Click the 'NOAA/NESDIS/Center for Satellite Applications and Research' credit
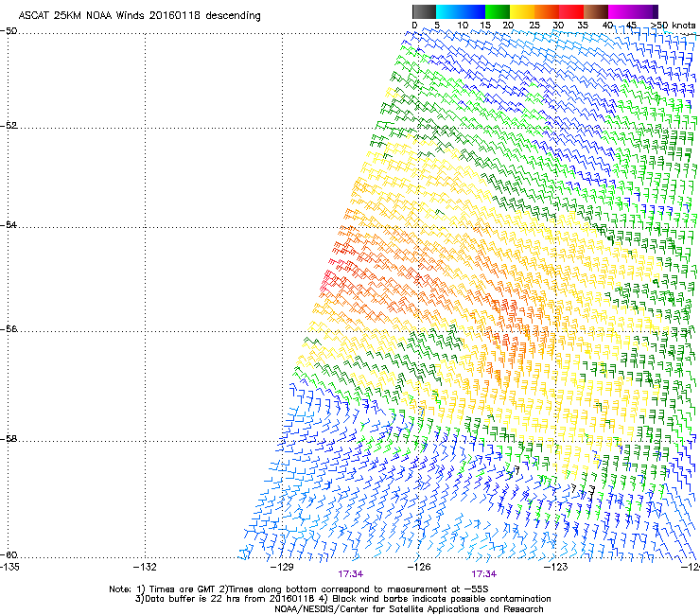Screen dimensions: 700x615 (409, 608)
